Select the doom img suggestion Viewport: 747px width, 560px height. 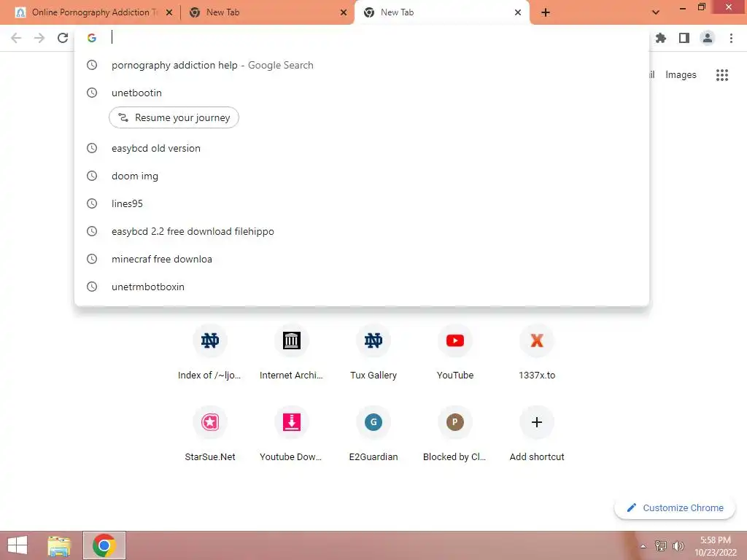tap(362, 176)
